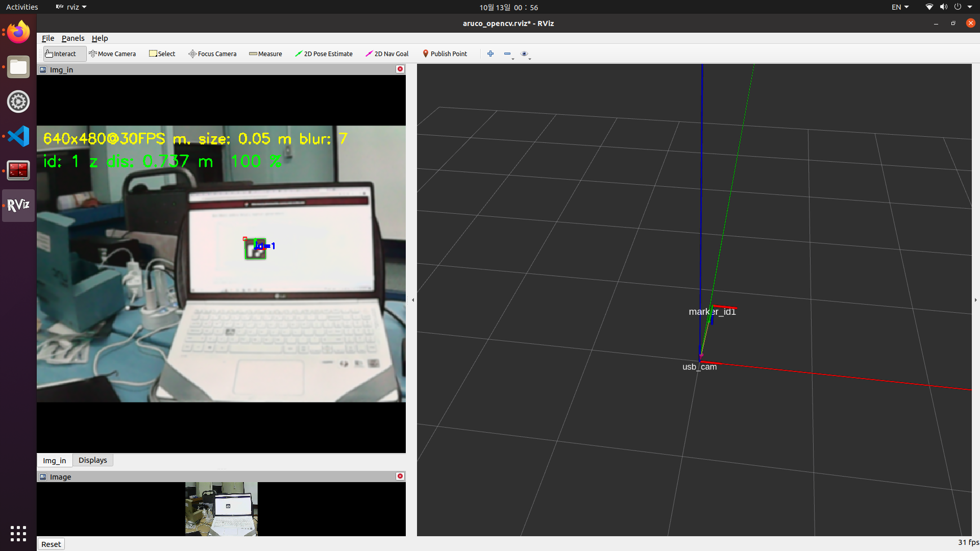Select the Interact tool

pyautogui.click(x=61, y=54)
